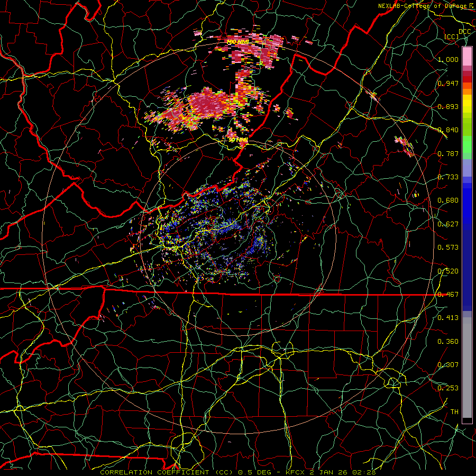Select the 0.360 scale value
The height and width of the screenshot is (476, 476).
(x=448, y=342)
